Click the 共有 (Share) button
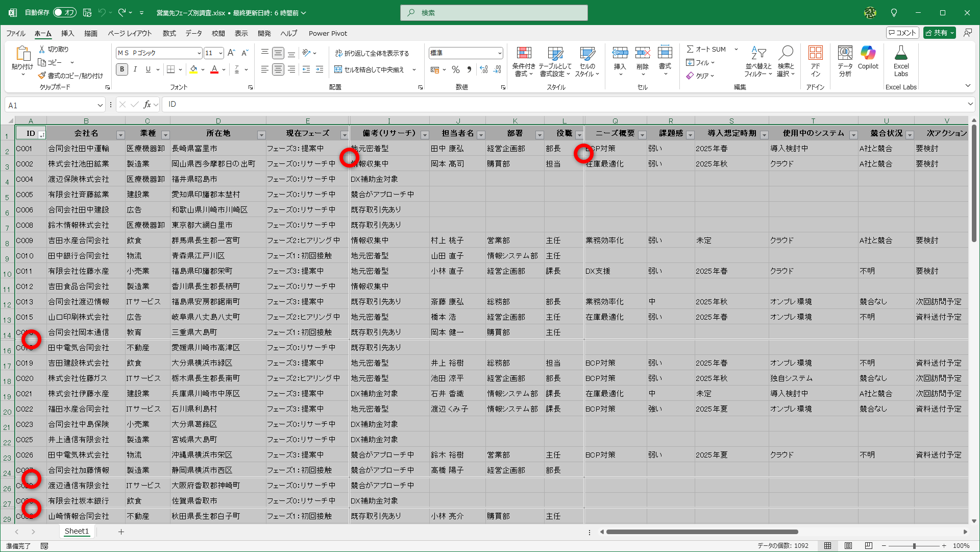The width and height of the screenshot is (980, 552). point(939,32)
